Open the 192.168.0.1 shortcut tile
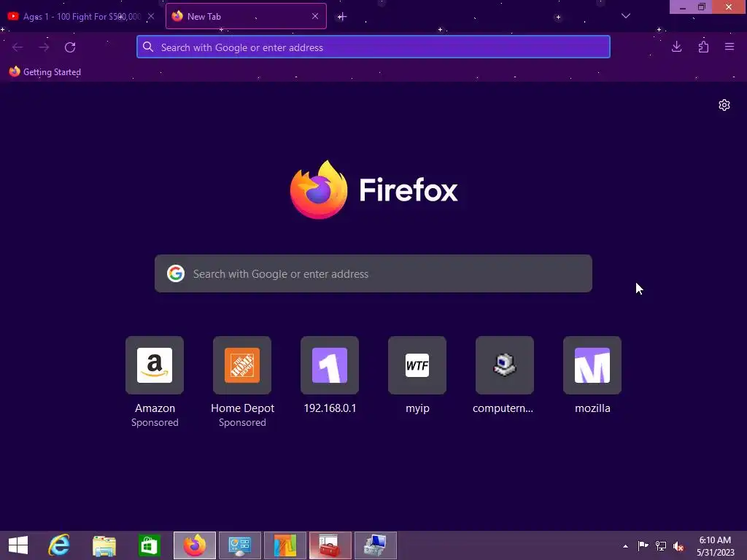 (x=330, y=365)
